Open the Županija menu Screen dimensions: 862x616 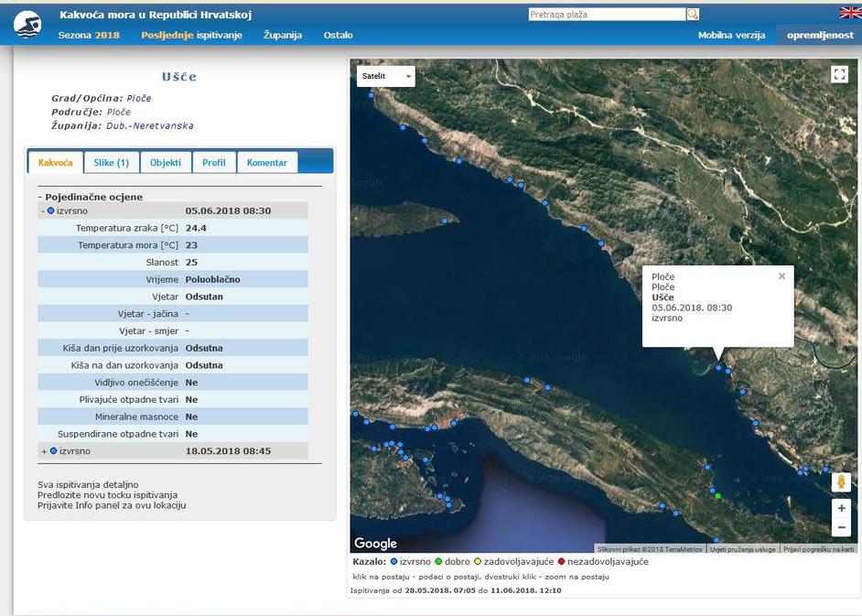click(x=282, y=35)
